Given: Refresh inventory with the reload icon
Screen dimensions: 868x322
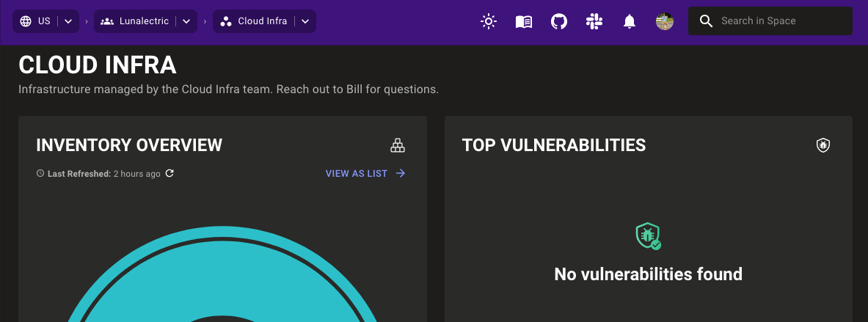Looking at the screenshot, I should click(169, 174).
